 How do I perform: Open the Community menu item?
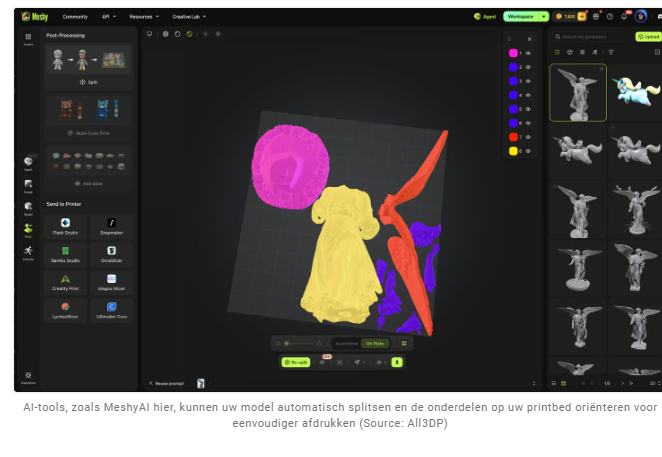pos(75,16)
